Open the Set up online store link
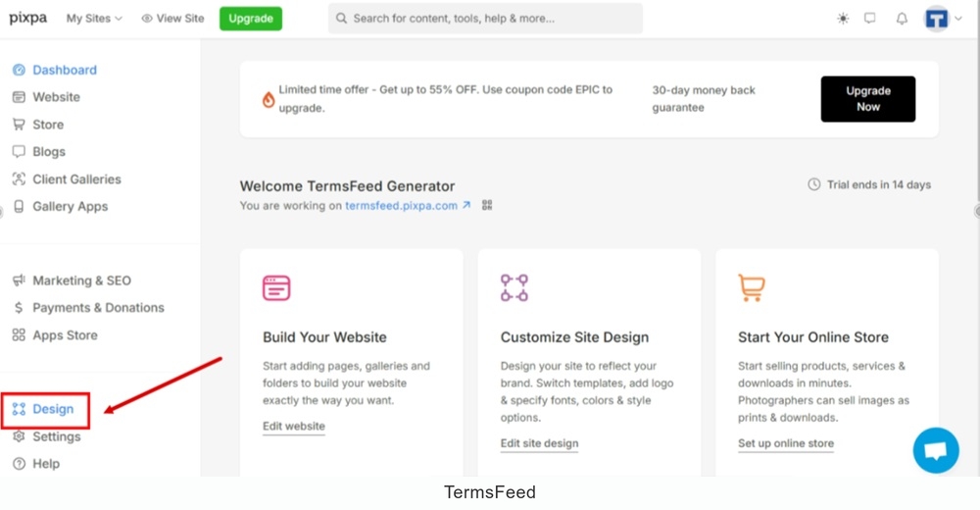The height and width of the screenshot is (510, 980). 786,443
